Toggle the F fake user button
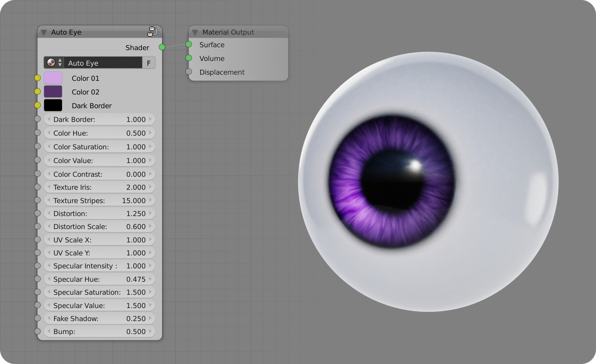The width and height of the screenshot is (596, 364). (x=149, y=62)
